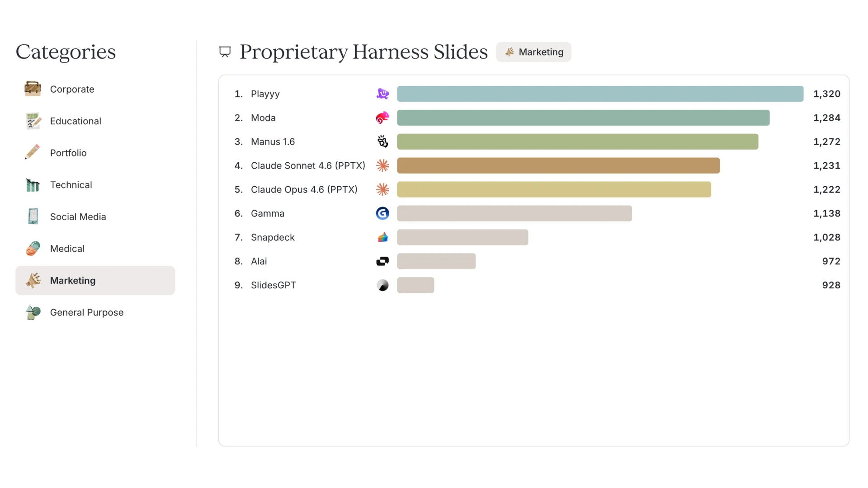Image resolution: width=868 pixels, height=488 pixels.
Task: Click the Manus 1.6 logo icon
Action: pos(382,142)
